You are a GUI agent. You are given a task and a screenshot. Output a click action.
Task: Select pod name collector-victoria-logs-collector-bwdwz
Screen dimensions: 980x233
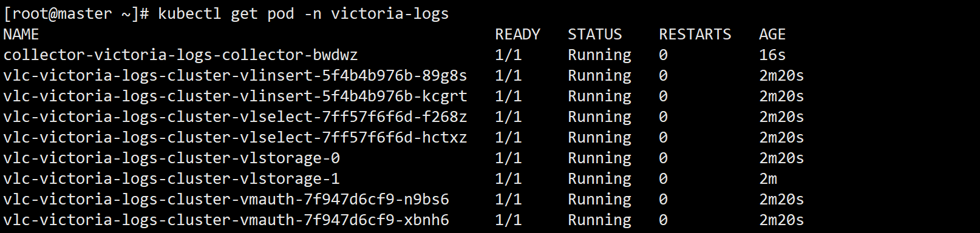pos(181,55)
